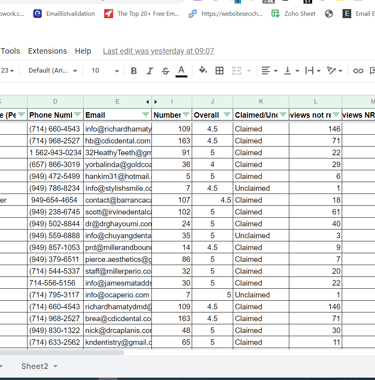
Task: Expand vertical align dropdown arrow
Action: coord(297,71)
